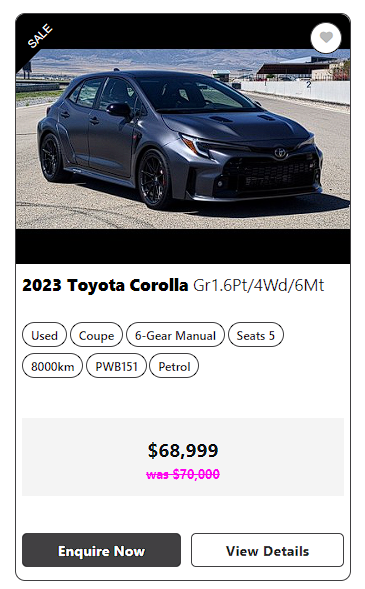The height and width of the screenshot is (589, 365).
Task: Click the 8000km odometer tag
Action: click(x=52, y=366)
